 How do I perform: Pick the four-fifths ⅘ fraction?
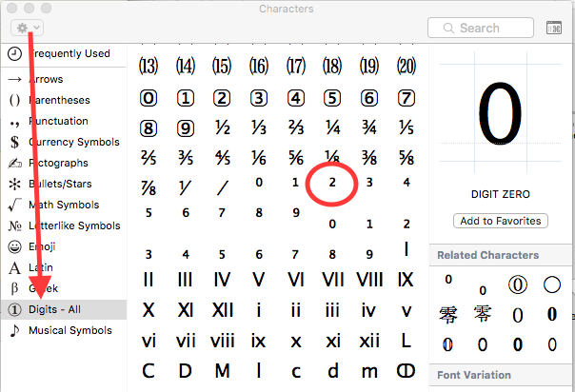222,158
